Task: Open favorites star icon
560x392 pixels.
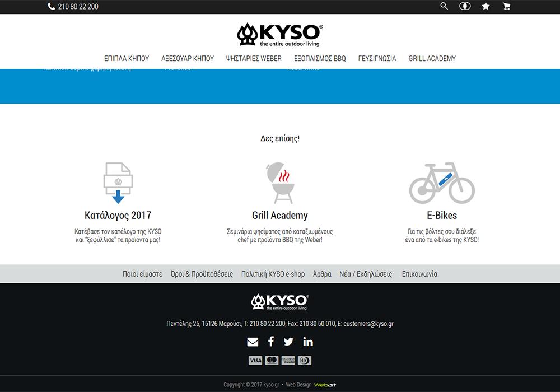Action: [486, 6]
